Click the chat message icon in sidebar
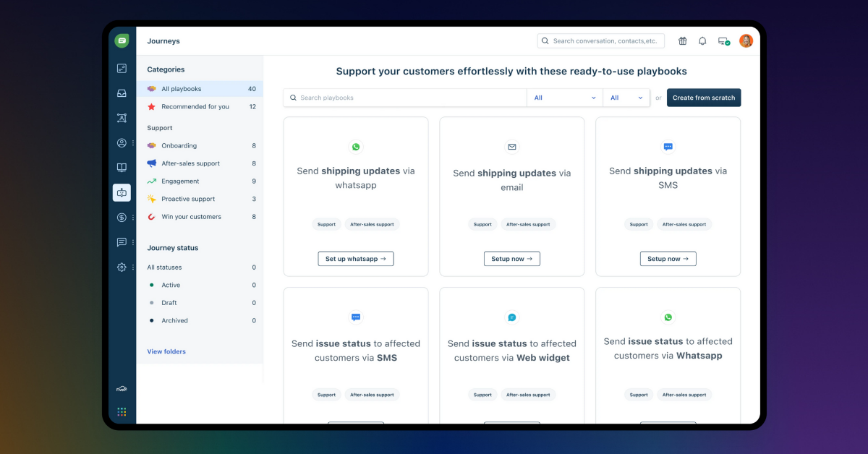The height and width of the screenshot is (454, 868). (x=122, y=242)
